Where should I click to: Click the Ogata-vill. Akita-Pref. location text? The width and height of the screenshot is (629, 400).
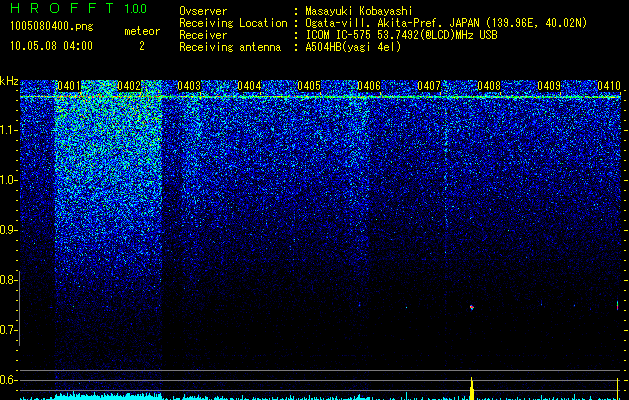point(446,23)
